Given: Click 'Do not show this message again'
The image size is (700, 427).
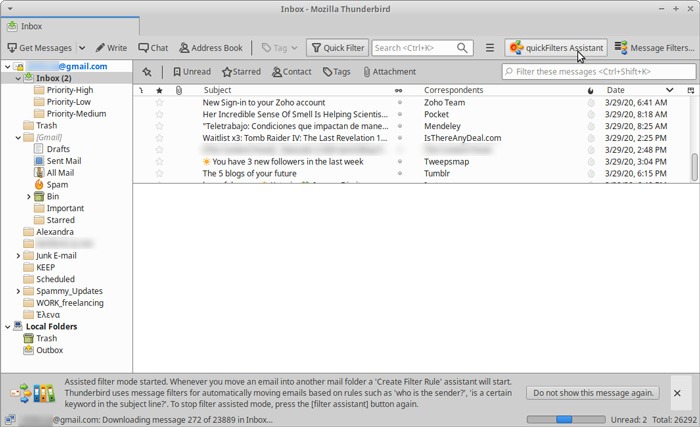Looking at the screenshot, I should pos(593,393).
